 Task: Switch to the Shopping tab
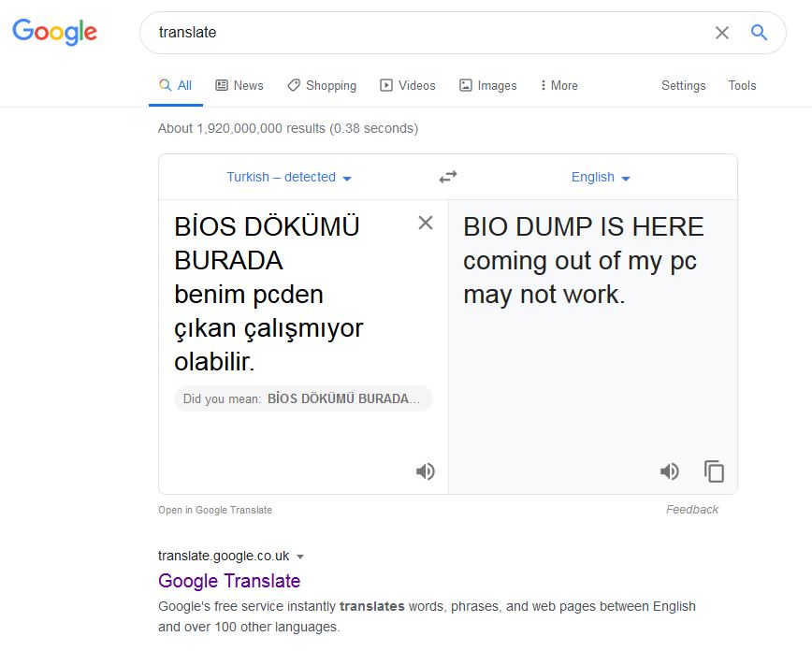point(322,85)
